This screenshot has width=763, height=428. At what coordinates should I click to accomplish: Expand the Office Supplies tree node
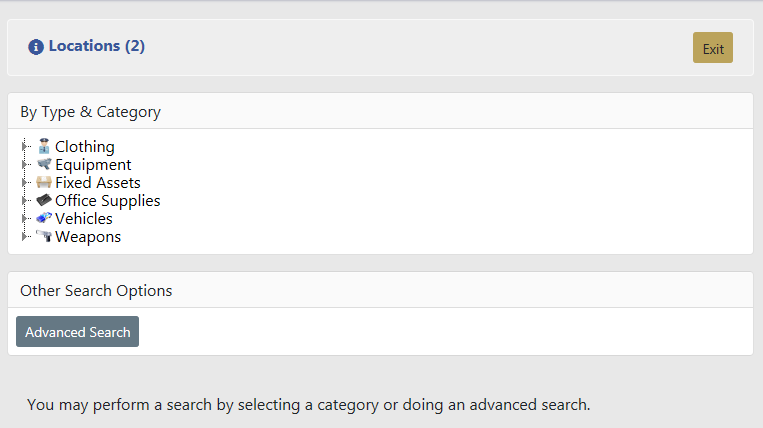[25, 201]
